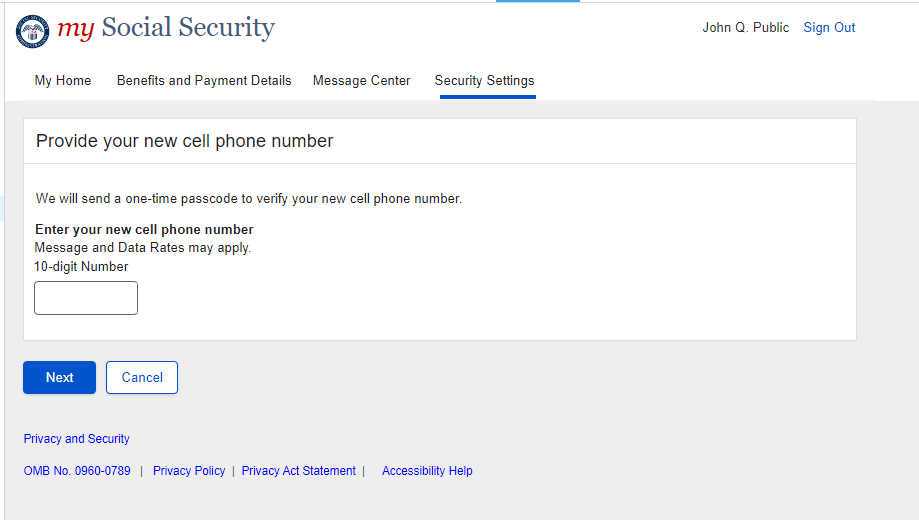The image size is (919, 520).
Task: Click the OMB No. 0960-0789 link
Action: tap(77, 471)
